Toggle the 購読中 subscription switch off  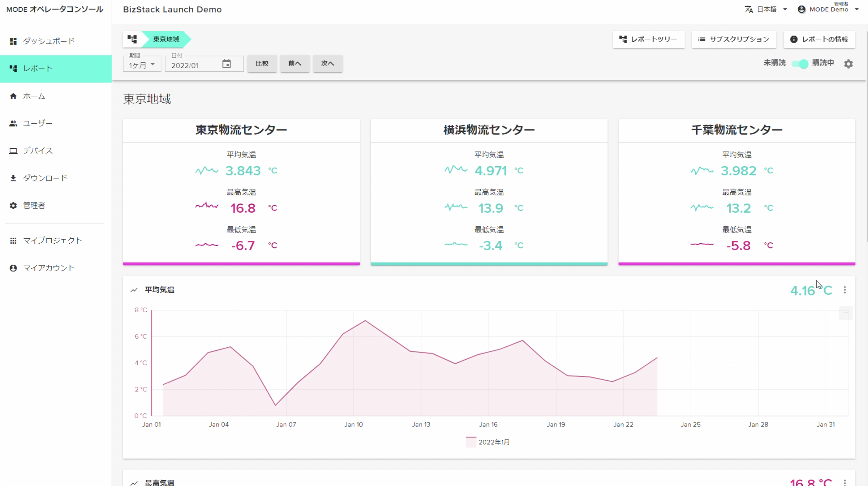click(x=800, y=64)
